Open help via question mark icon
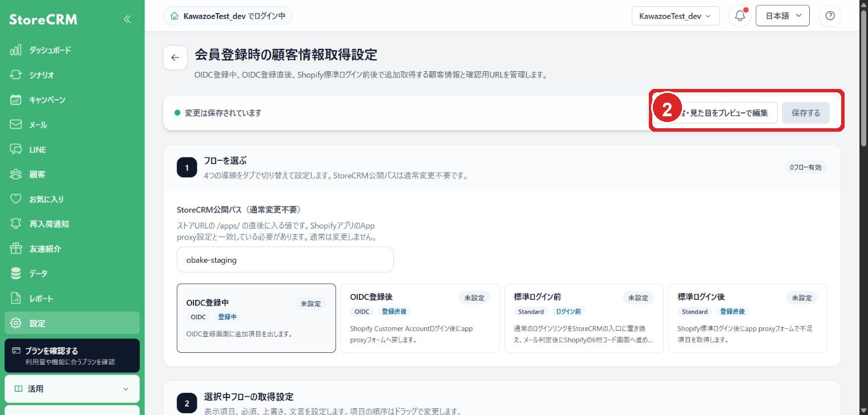The image size is (868, 415). tap(830, 16)
